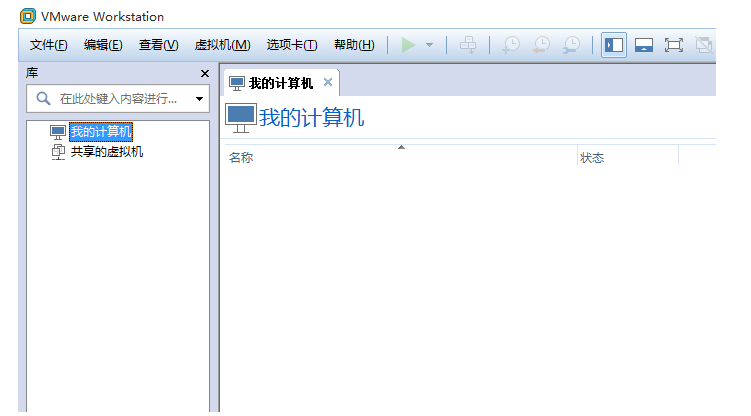Image resolution: width=751 pixels, height=416 pixels.
Task: Click the 共享的虚拟机 tree icon
Action: [x=58, y=152]
